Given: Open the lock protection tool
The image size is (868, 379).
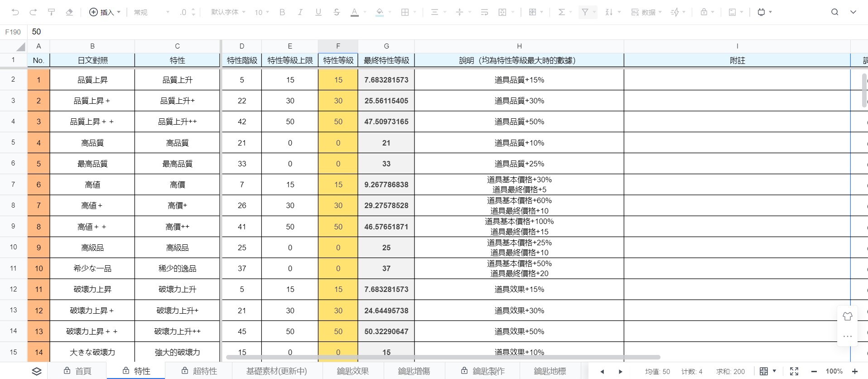Looking at the screenshot, I should [704, 12].
